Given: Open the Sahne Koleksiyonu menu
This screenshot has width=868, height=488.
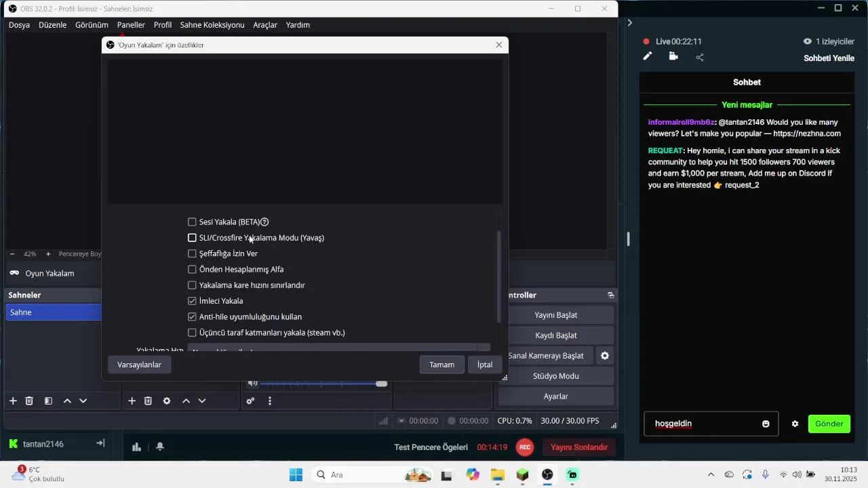Looking at the screenshot, I should pyautogui.click(x=212, y=25).
